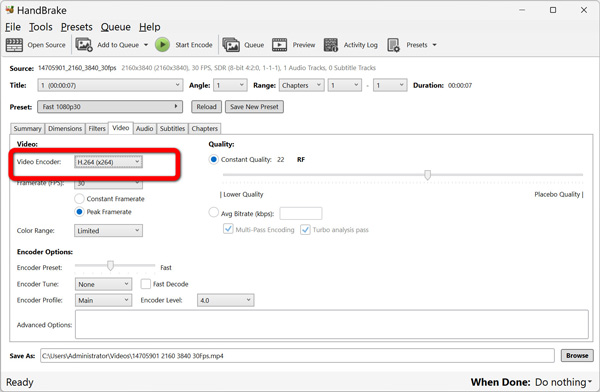The width and height of the screenshot is (600, 392).
Task: Select Constant Quality radio button
Action: (214, 159)
